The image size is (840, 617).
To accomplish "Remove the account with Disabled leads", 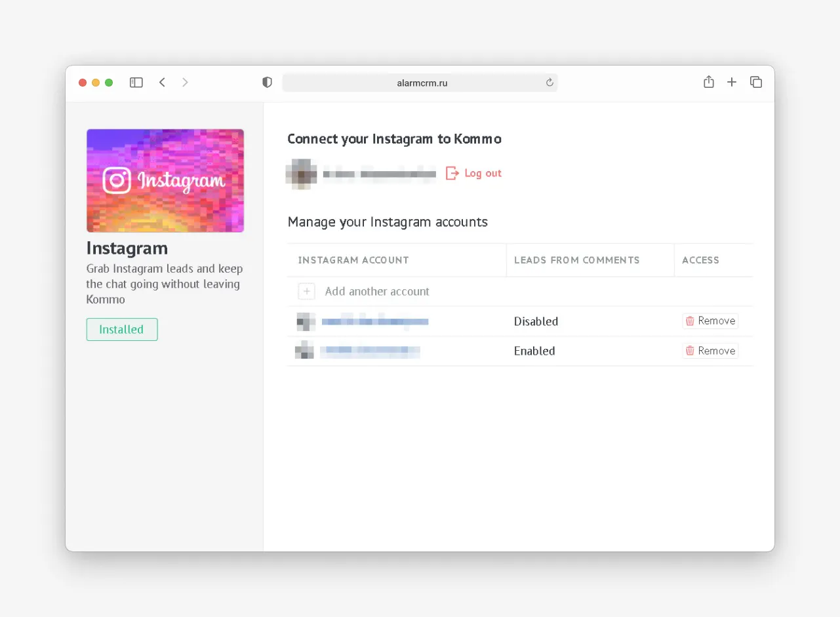I will point(710,321).
